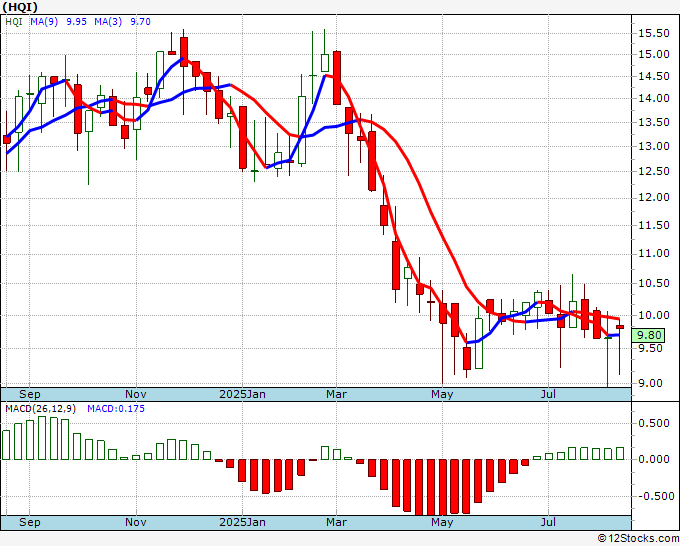Click the 9.00 price axis label
680x546 pixels.
point(651,383)
